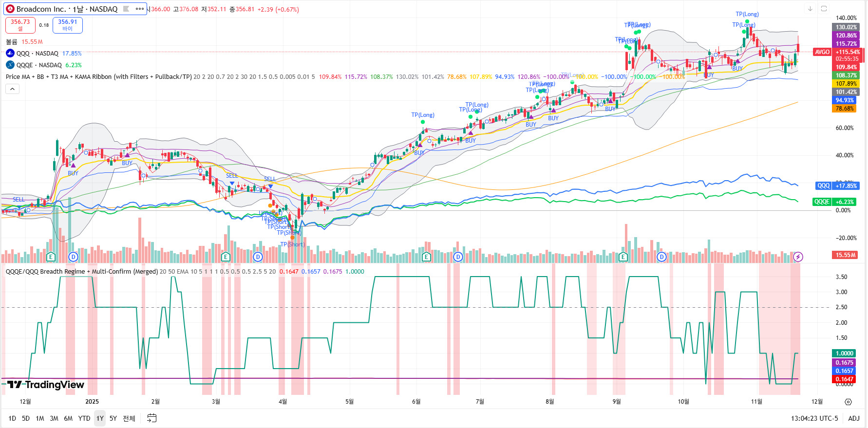Viewport: 868px width, 428px height.
Task: Click the yellow 107.89% price scale label
Action: 846,84
